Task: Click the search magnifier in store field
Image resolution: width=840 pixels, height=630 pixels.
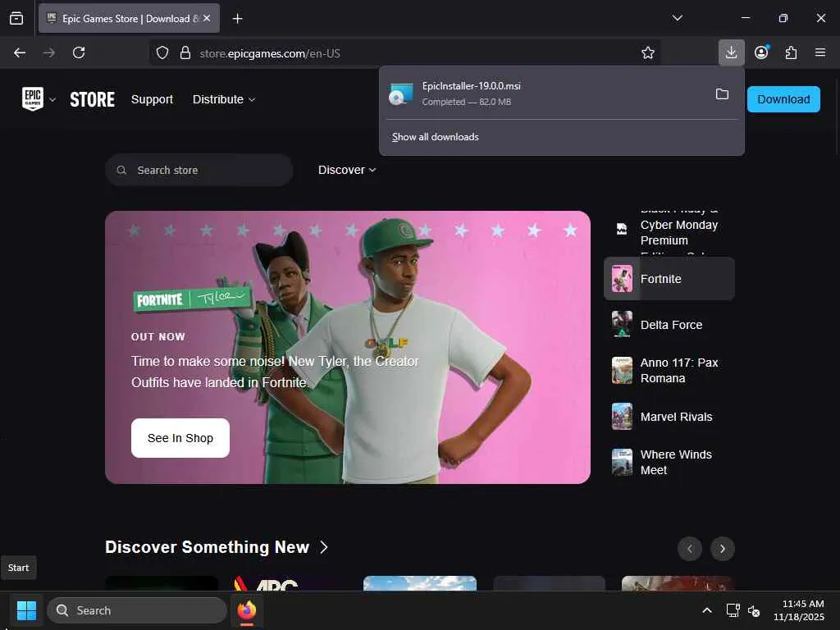Action: (x=121, y=170)
